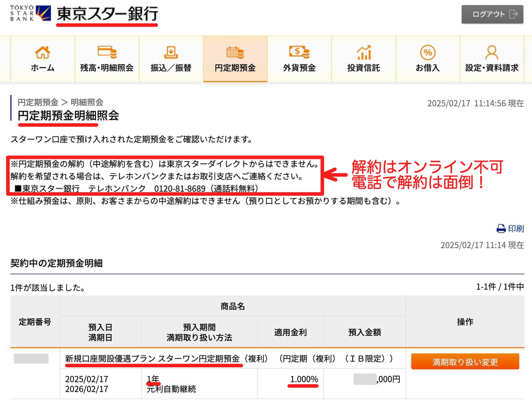
Task: Open the 振込/振替 menu label
Action: coord(171,68)
